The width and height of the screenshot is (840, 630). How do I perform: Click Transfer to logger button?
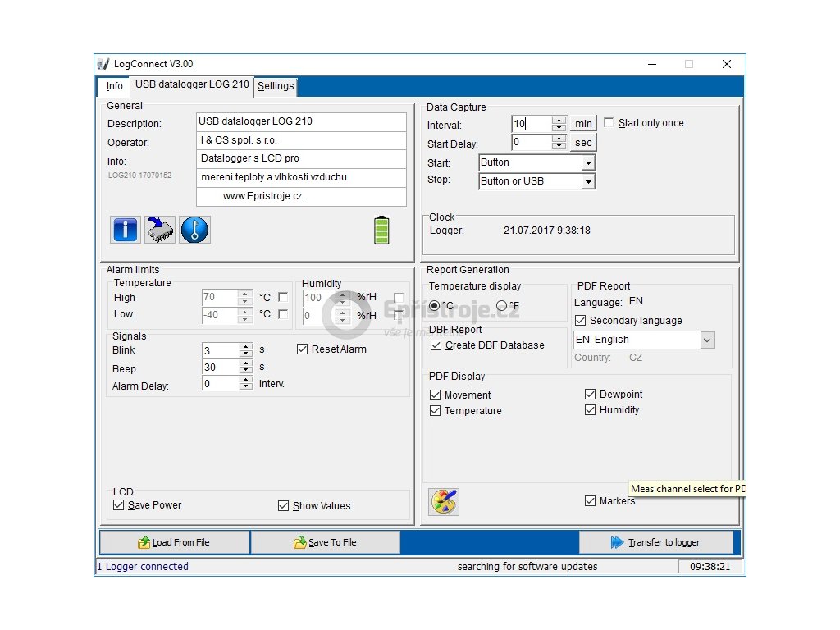coord(655,542)
